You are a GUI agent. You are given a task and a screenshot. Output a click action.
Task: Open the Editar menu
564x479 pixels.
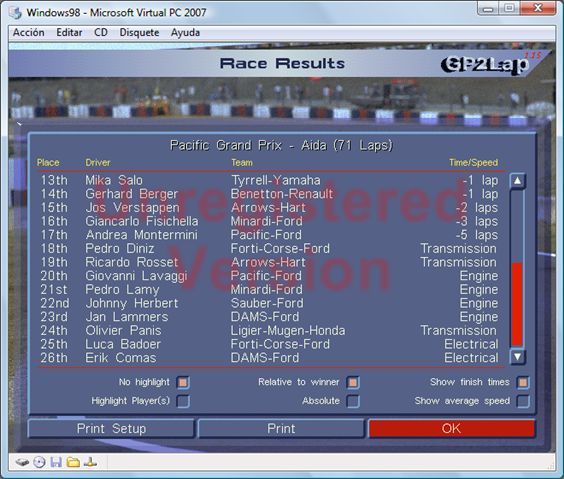[69, 33]
